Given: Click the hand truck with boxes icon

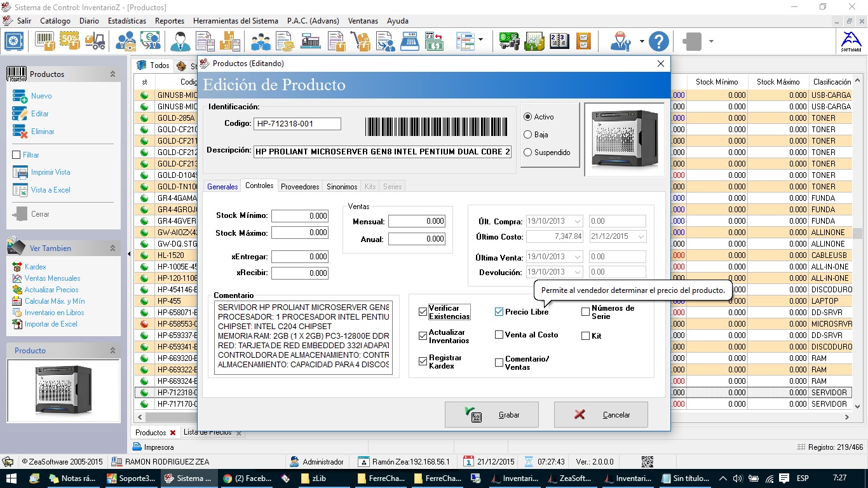Looking at the screenshot, I should [362, 42].
